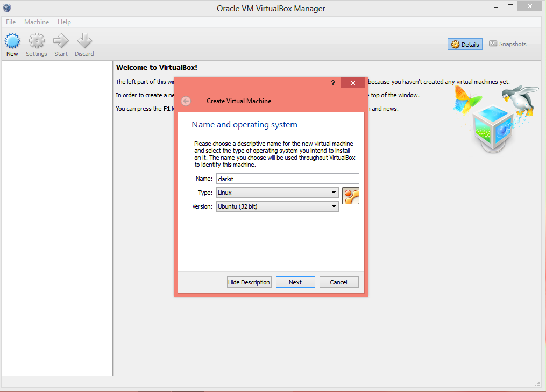Click the Name field containing clarkit

coord(287,179)
